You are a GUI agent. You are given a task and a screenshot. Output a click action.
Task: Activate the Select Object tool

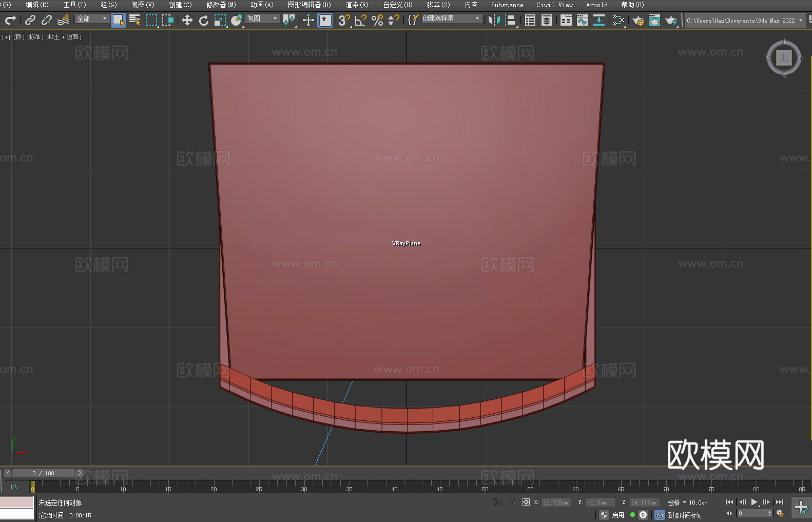(x=119, y=20)
